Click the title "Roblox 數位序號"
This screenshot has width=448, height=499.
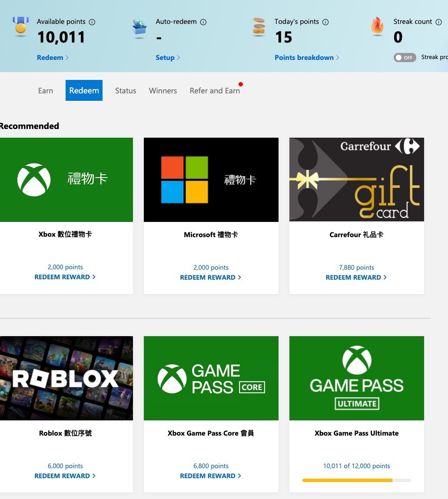[65, 433]
